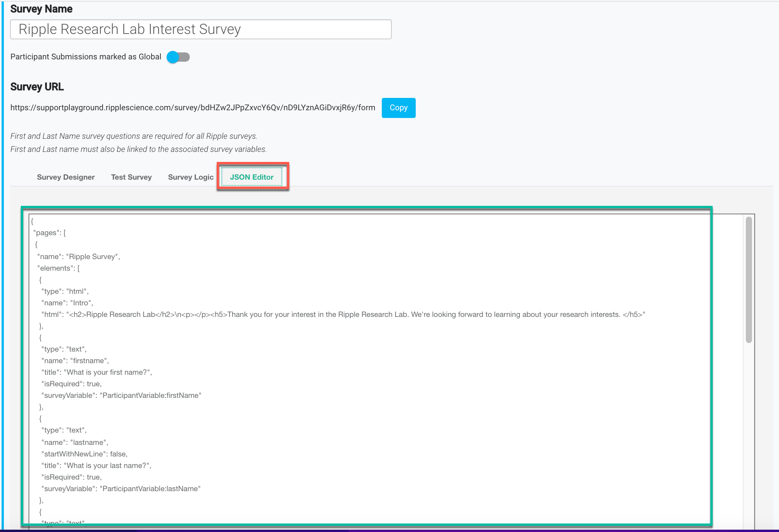Place cursor on the "pages": [ line
The image size is (779, 532).
(x=50, y=233)
